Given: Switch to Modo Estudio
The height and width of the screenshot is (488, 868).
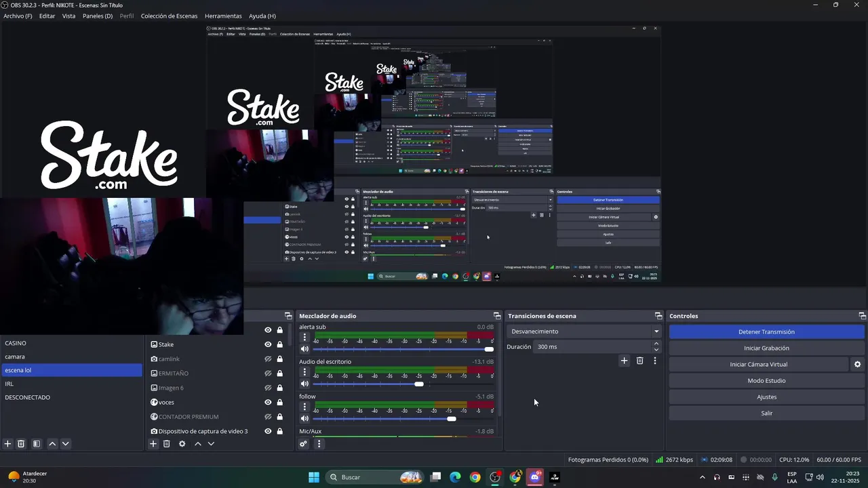Looking at the screenshot, I should click(x=766, y=381).
